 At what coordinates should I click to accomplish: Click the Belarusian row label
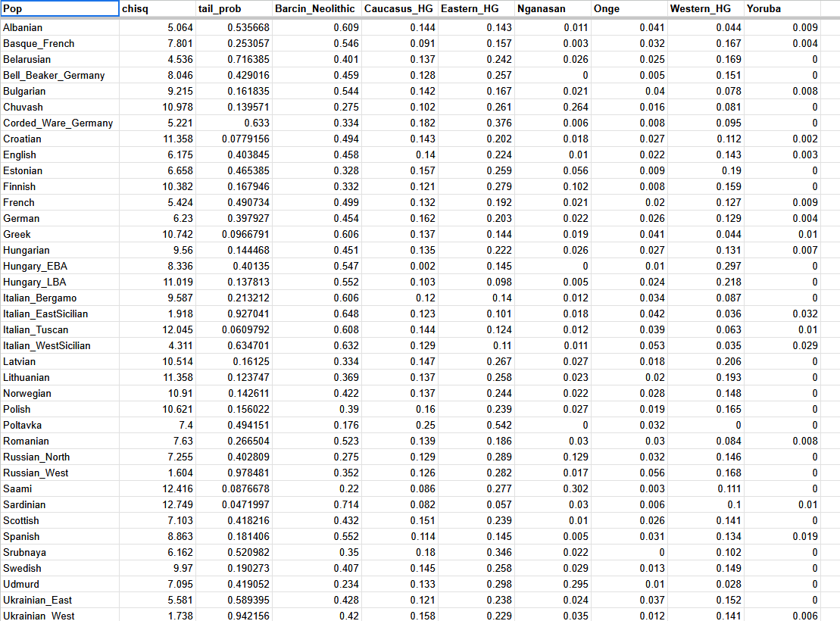[x=27, y=60]
